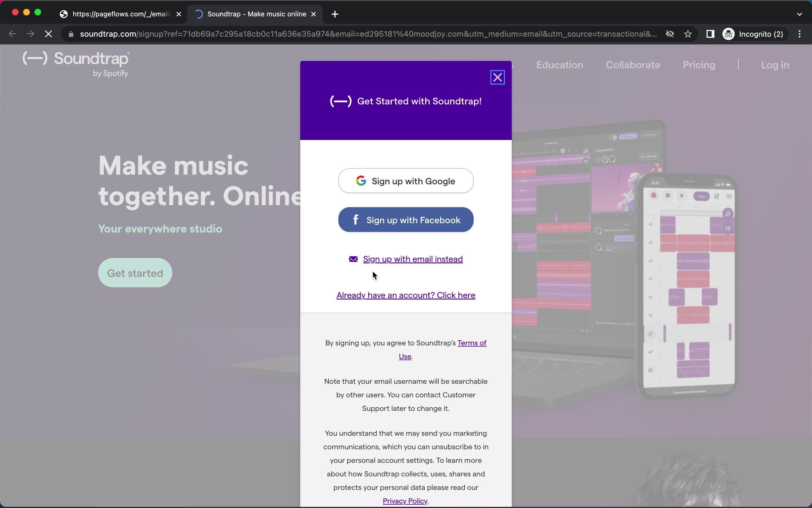This screenshot has width=812, height=508.
Task: Click Sign up with Facebook button
Action: pyautogui.click(x=406, y=220)
